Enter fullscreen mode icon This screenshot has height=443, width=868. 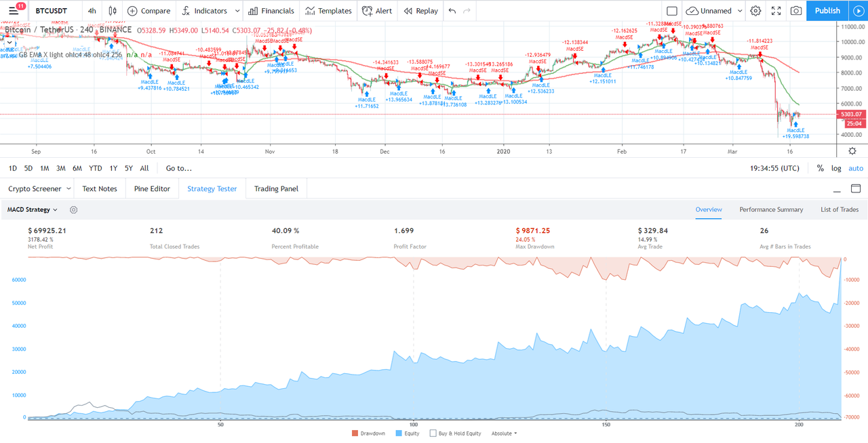776,11
